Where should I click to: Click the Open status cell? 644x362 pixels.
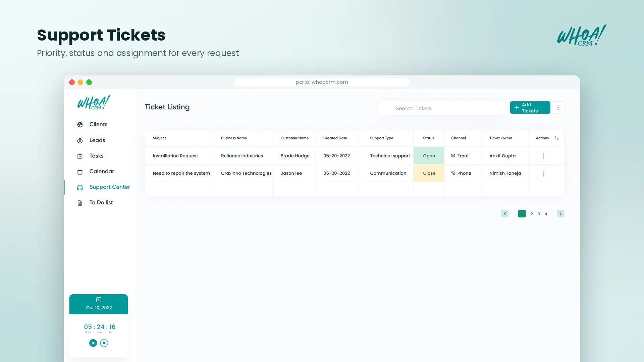[429, 156]
